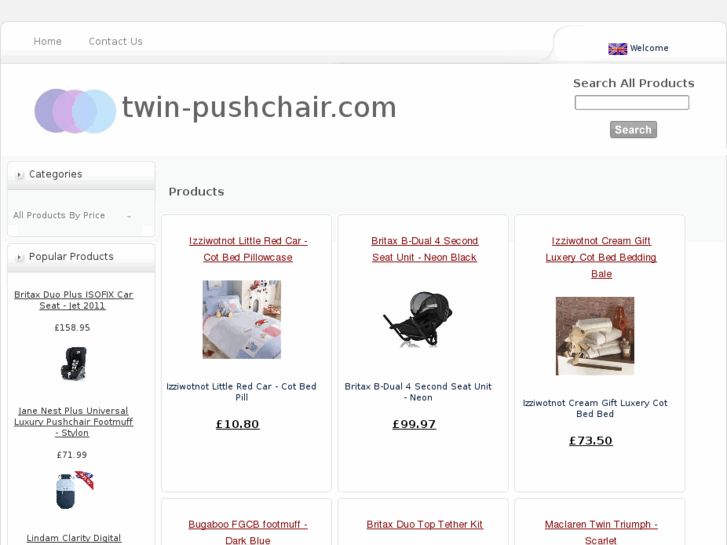This screenshot has width=727, height=545.
Task: Click the £99.97 price link
Action: point(414,424)
